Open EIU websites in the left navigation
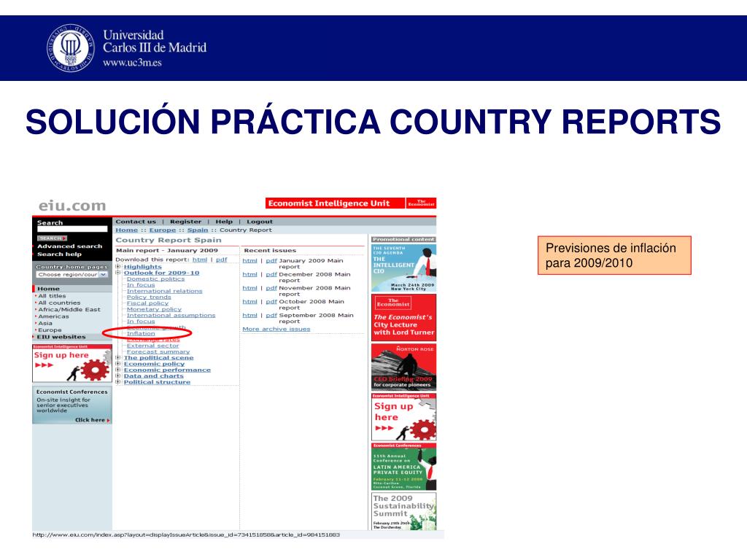747x560 pixels. (61, 337)
